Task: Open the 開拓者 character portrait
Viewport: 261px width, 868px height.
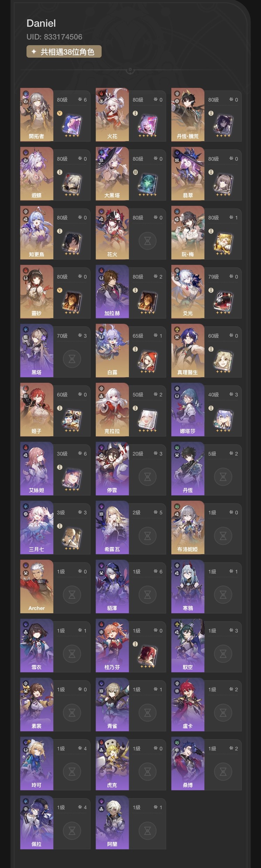Action: [x=37, y=115]
